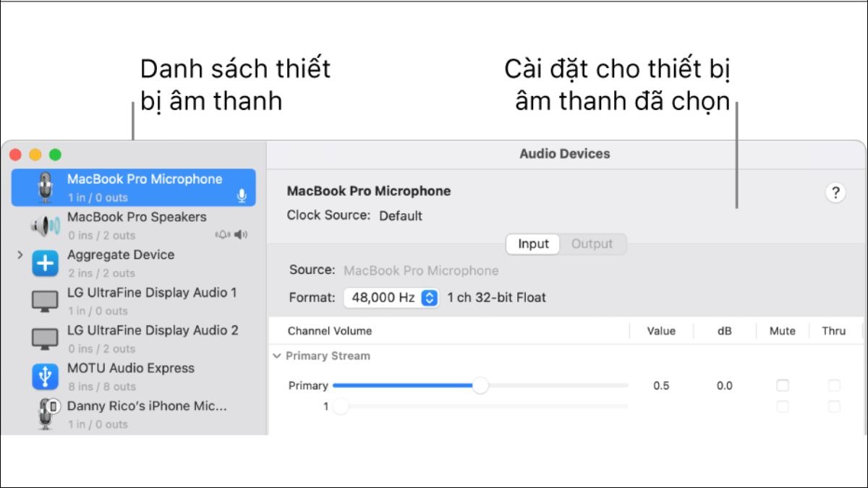Open the help question mark button
Viewport: 868px width, 488px height.
(x=835, y=193)
